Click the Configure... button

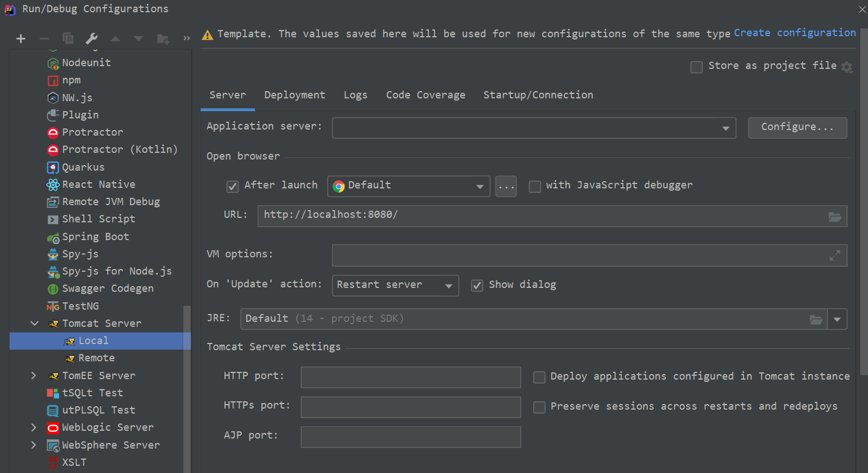[x=797, y=128]
